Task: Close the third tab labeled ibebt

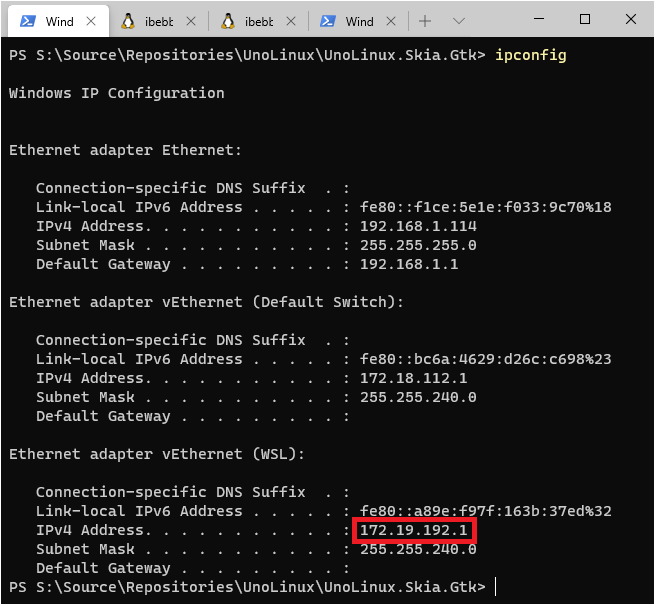Action: point(291,21)
